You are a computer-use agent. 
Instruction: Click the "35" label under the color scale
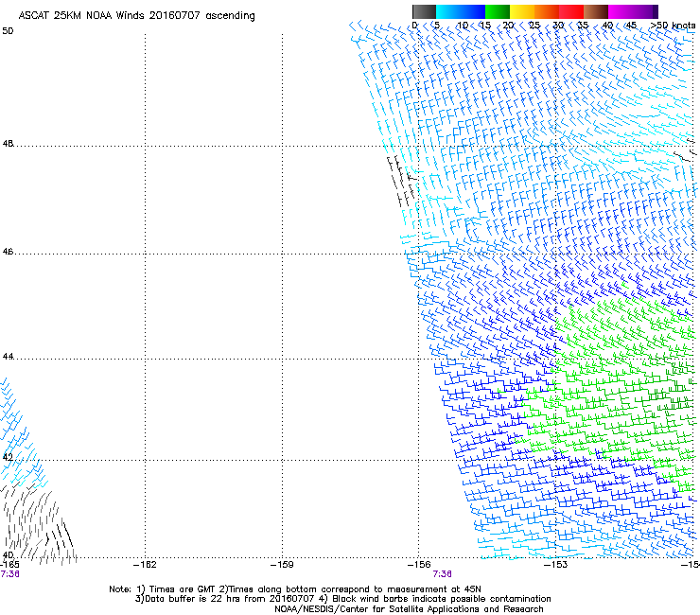pos(583,26)
